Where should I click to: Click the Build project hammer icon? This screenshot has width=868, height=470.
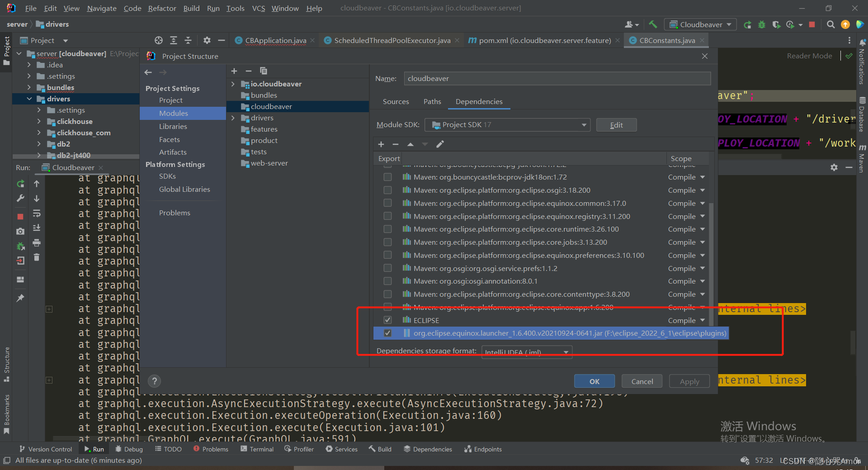pyautogui.click(x=653, y=24)
